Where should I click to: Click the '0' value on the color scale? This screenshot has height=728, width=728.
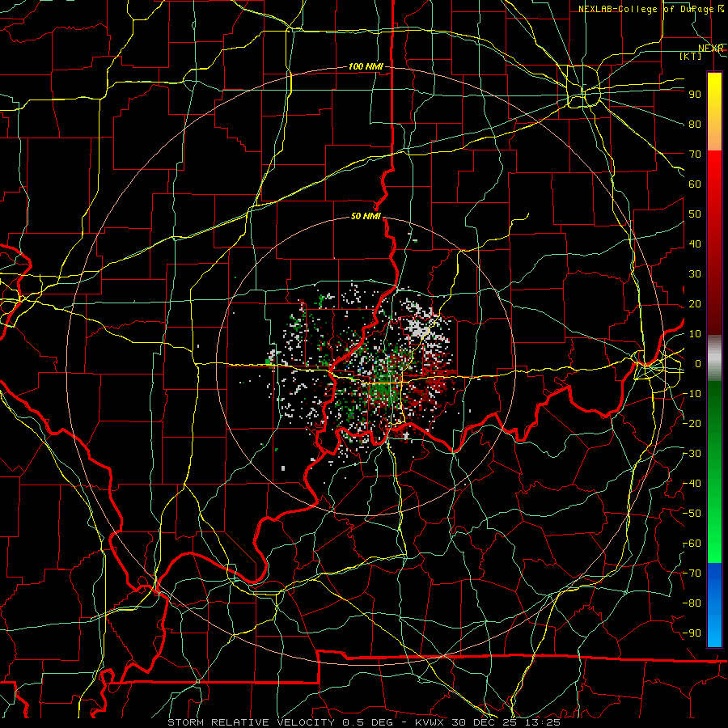(x=697, y=363)
